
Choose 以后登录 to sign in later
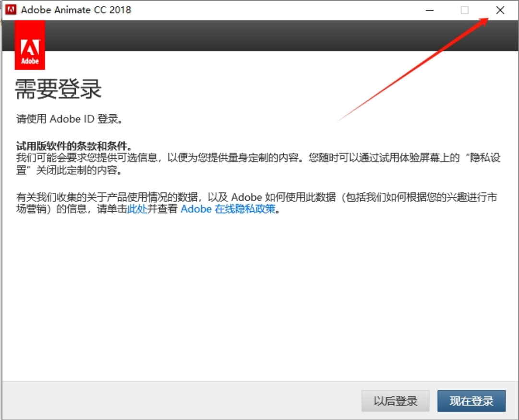point(395,401)
